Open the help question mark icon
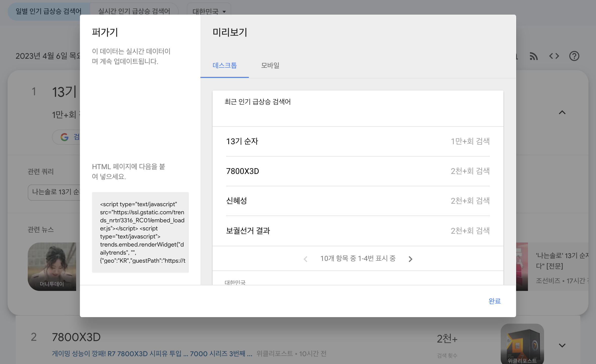The height and width of the screenshot is (364, 596). tap(574, 56)
